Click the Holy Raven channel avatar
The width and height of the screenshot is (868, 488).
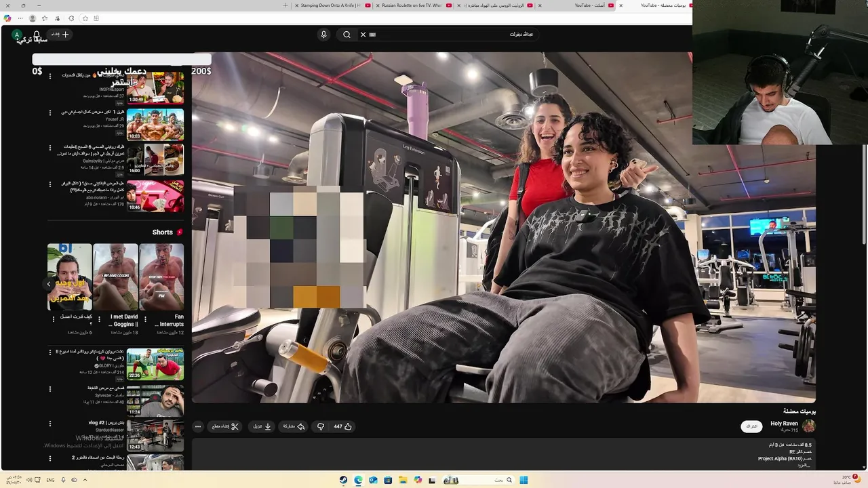[x=809, y=426]
